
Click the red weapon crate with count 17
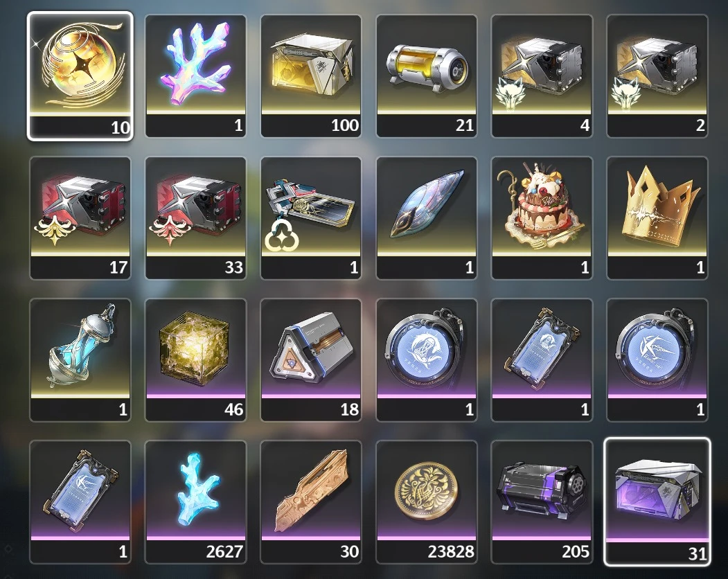click(80, 218)
